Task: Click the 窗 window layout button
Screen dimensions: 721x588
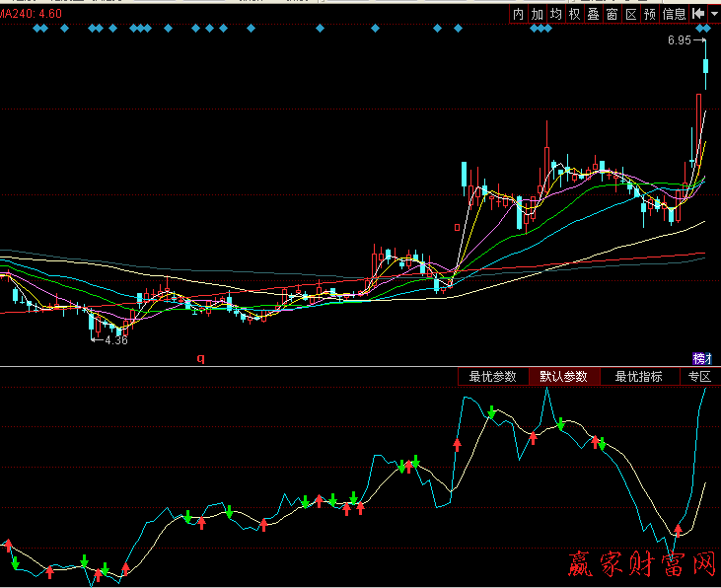Action: pos(613,14)
